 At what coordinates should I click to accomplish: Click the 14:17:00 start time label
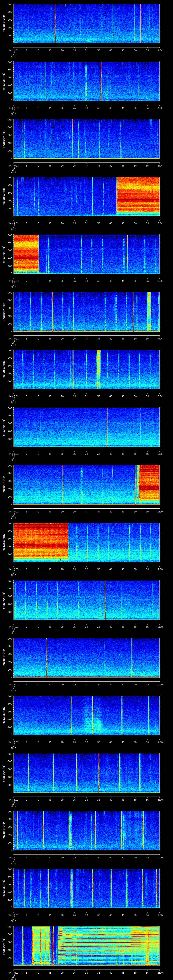pyautogui.click(x=14, y=972)
